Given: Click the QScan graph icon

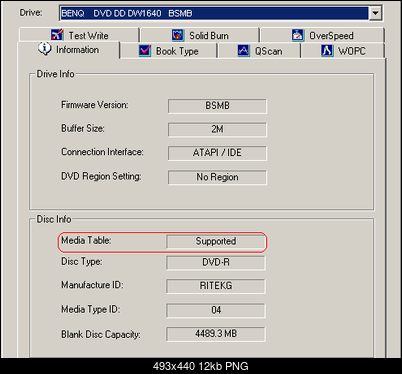Looking at the screenshot, I should pos(244,51).
